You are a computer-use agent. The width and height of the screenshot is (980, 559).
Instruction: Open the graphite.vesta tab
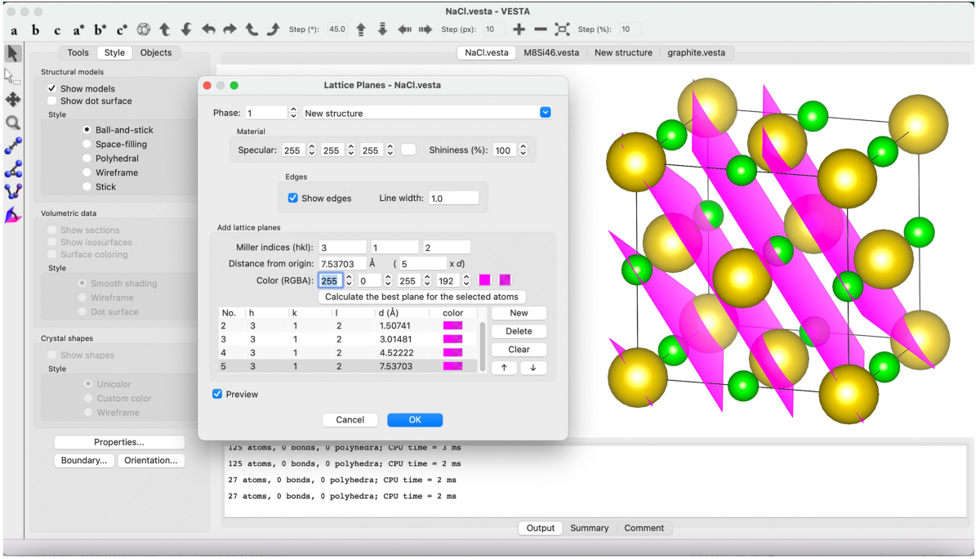click(x=696, y=52)
